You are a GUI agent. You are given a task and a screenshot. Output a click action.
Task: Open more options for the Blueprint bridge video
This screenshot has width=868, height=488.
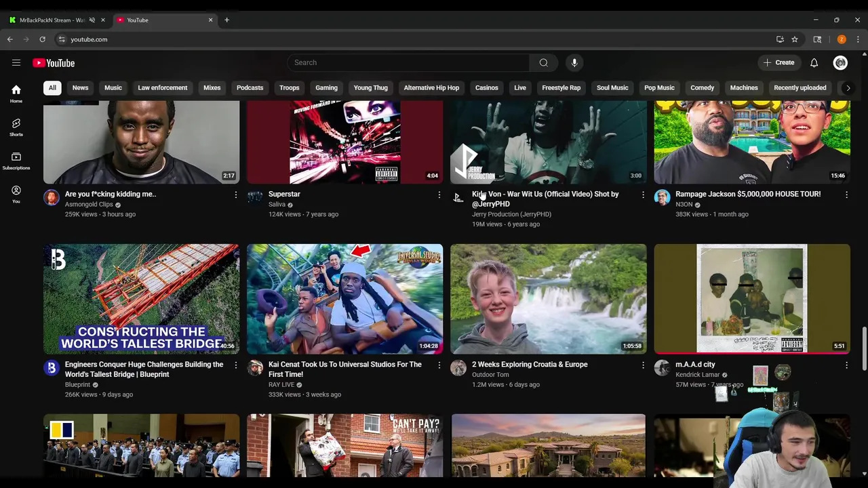coord(236,365)
